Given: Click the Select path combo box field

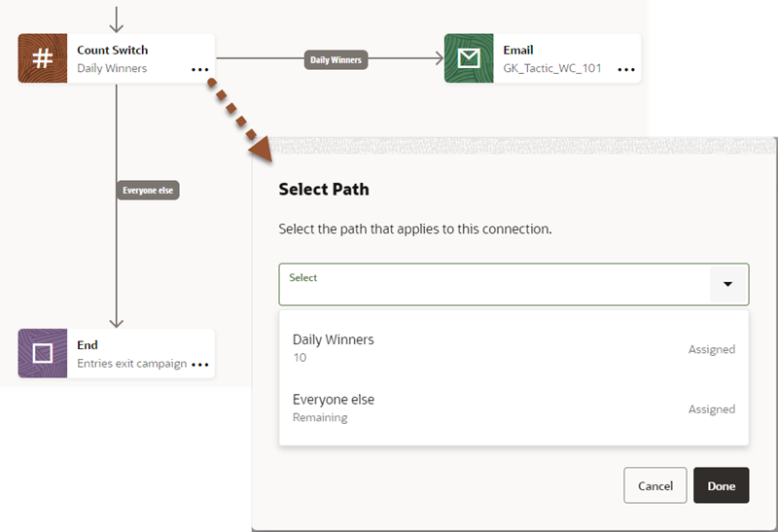Looking at the screenshot, I should 496,285.
